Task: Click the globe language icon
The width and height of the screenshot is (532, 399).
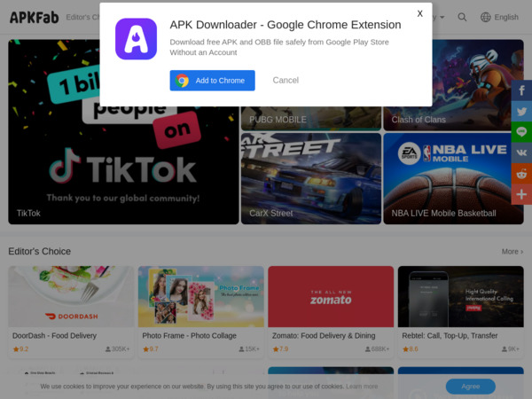Action: 486,17
